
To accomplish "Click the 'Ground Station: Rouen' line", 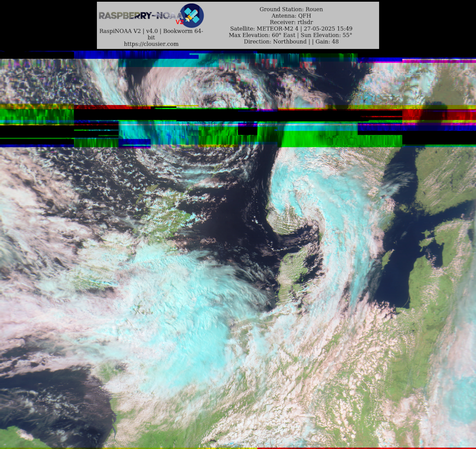I will coord(291,9).
